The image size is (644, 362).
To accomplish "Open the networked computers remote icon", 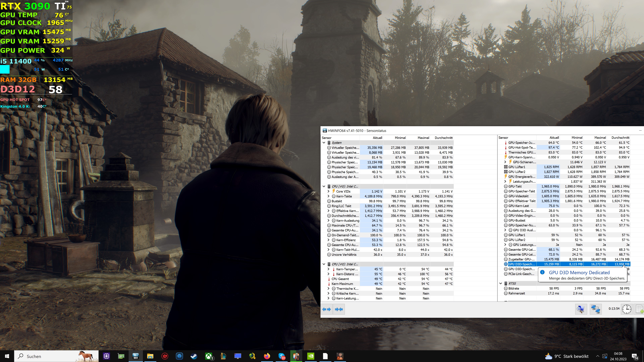I will click(596, 309).
